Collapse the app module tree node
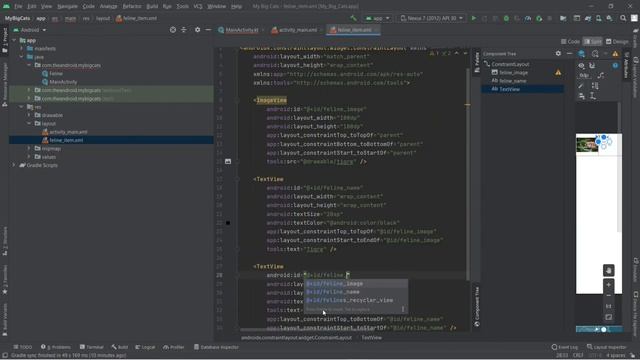 (x=14, y=40)
